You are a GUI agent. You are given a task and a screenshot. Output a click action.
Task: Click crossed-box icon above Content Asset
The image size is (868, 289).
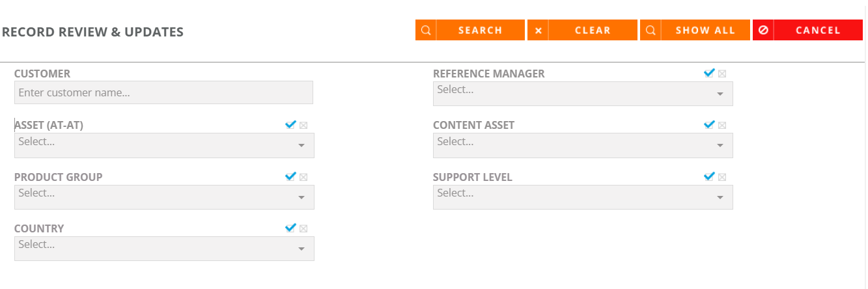[x=722, y=125]
